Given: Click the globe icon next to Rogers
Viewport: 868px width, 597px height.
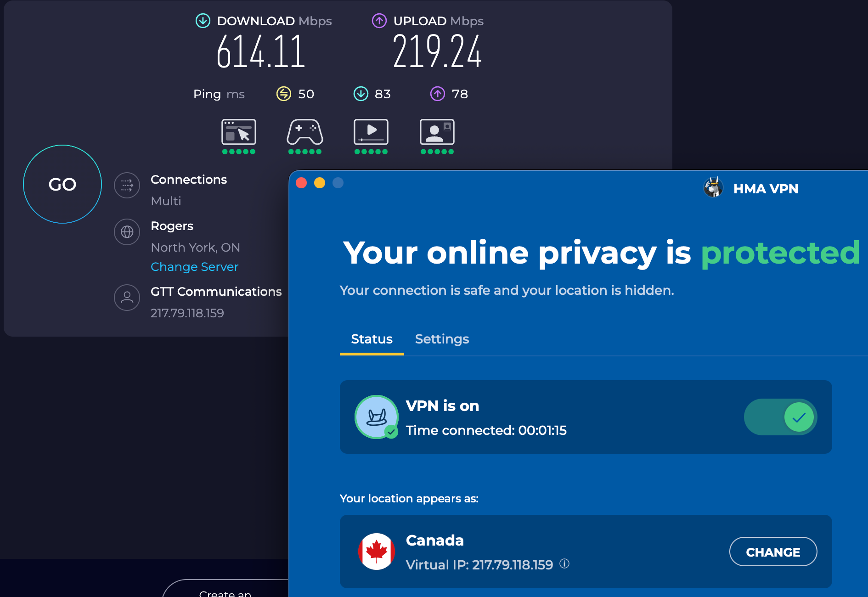Looking at the screenshot, I should (x=127, y=232).
